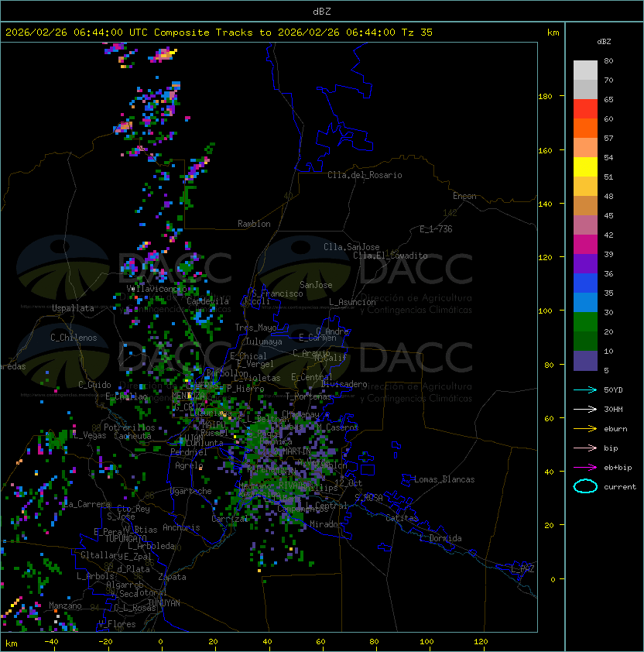Click the 'Lomas_Blancas' map label
The height and width of the screenshot is (652, 644).
[444, 479]
